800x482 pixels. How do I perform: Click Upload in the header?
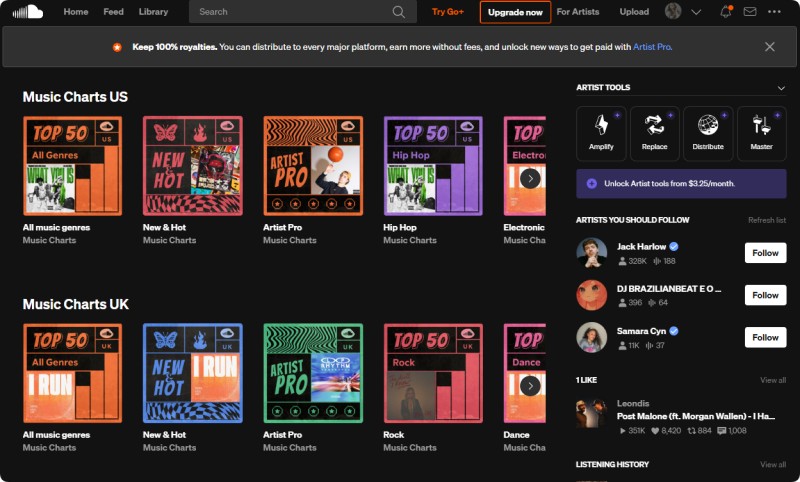coord(634,12)
